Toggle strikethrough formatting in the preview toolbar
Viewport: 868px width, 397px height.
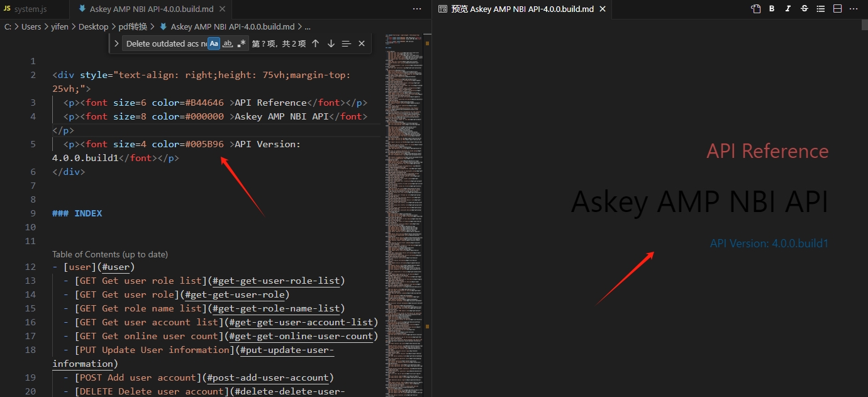coord(804,9)
